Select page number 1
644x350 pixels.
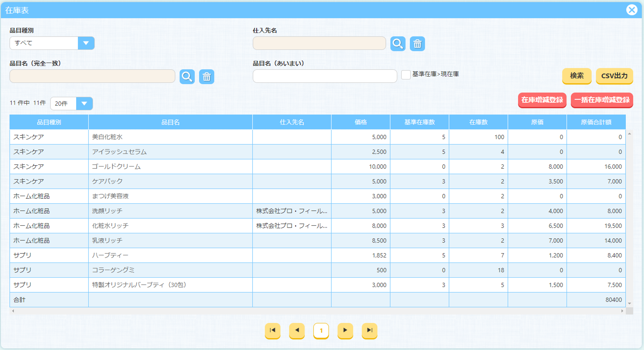[321, 331]
